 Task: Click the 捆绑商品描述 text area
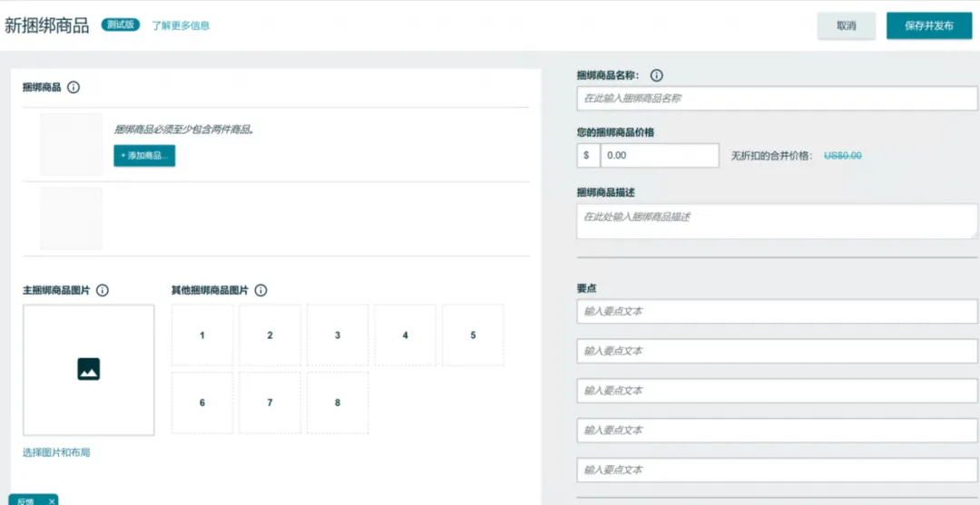[x=777, y=221]
